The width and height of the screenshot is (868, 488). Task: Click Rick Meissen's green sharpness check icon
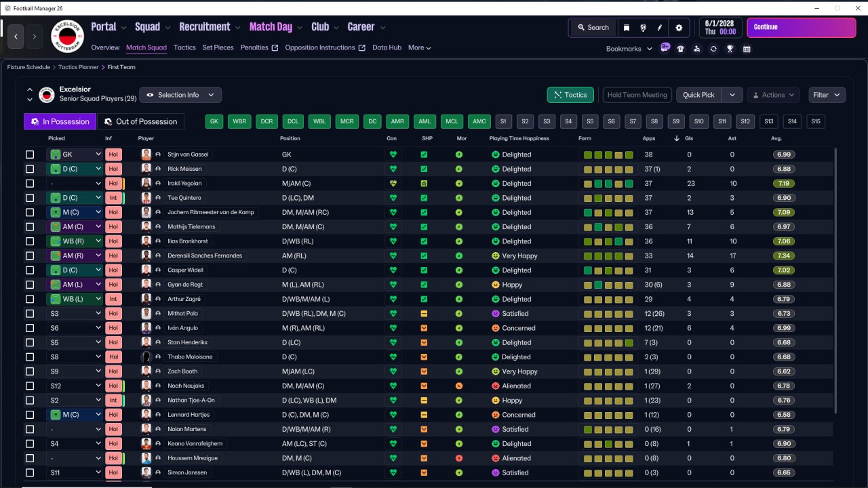coord(424,169)
